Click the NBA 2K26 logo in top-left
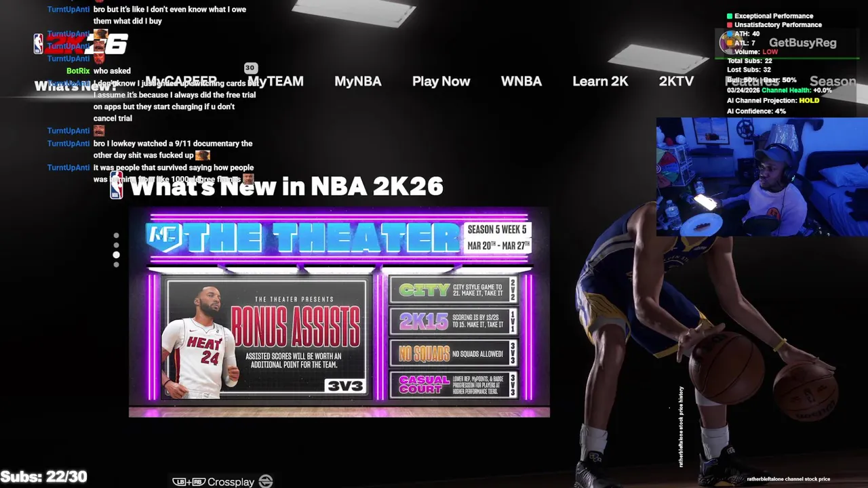Image resolution: width=868 pixels, height=488 pixels. point(81,45)
